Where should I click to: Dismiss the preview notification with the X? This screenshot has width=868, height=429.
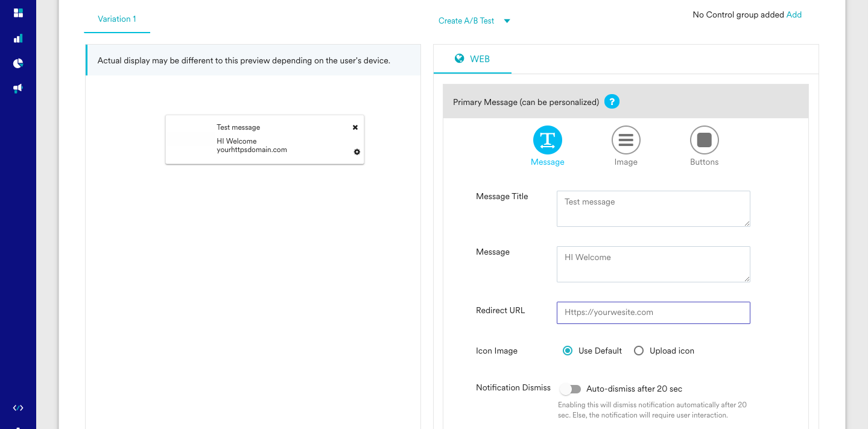click(355, 127)
